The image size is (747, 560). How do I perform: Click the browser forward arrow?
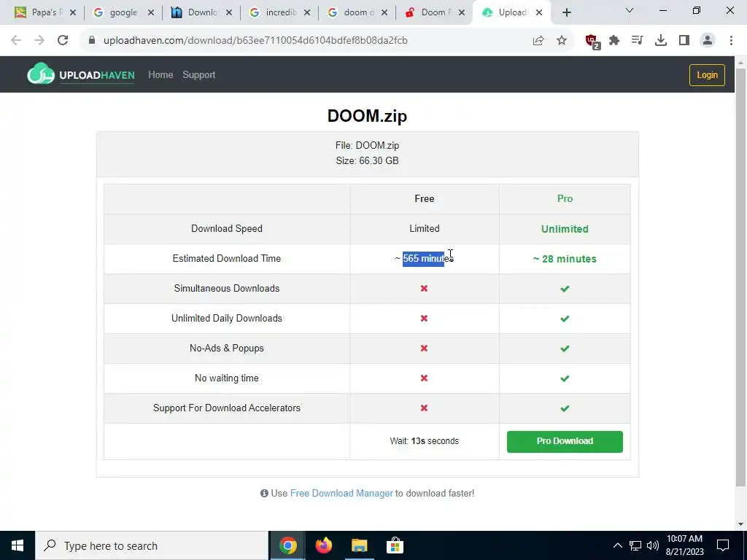[39, 41]
